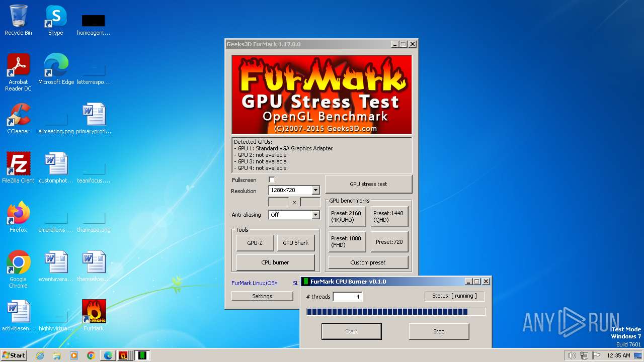Follow the FurMark Linux/OSX link
644x362 pixels.
point(255,283)
